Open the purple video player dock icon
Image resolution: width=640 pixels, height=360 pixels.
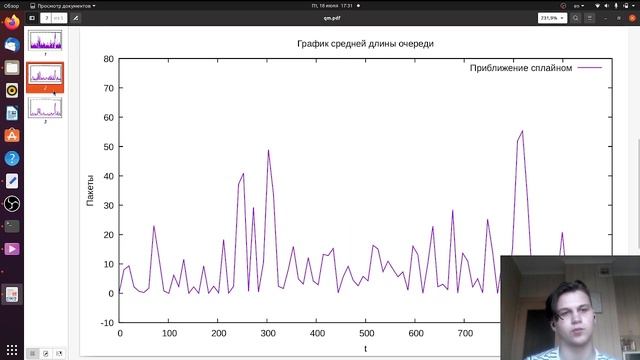pos(12,249)
